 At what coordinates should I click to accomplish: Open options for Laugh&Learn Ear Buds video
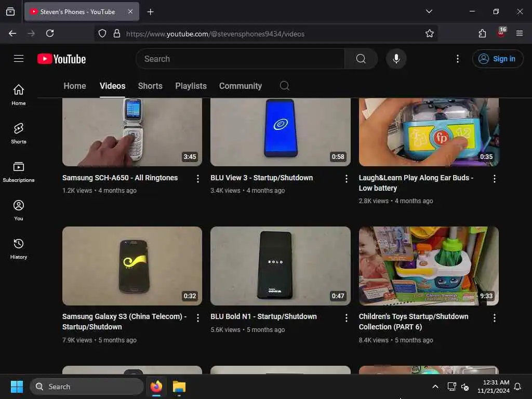pos(495,179)
